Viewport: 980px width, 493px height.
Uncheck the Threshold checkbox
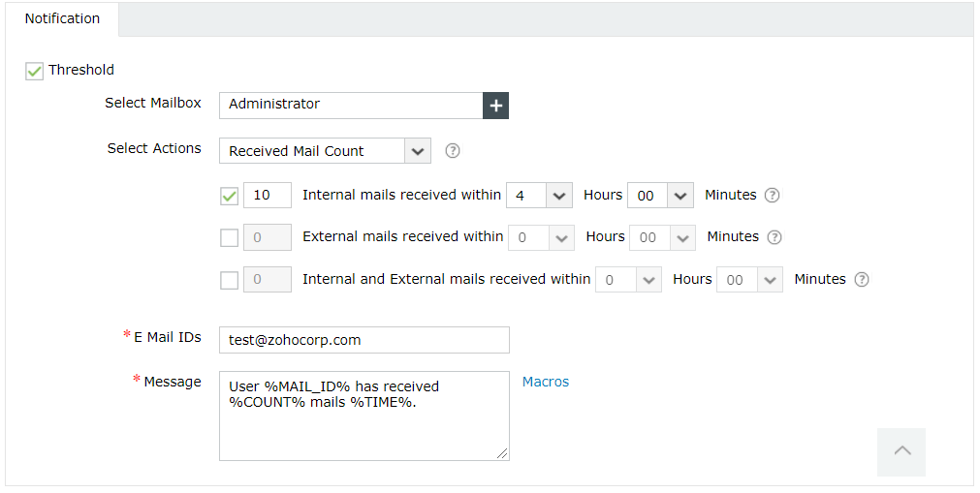pos(35,71)
